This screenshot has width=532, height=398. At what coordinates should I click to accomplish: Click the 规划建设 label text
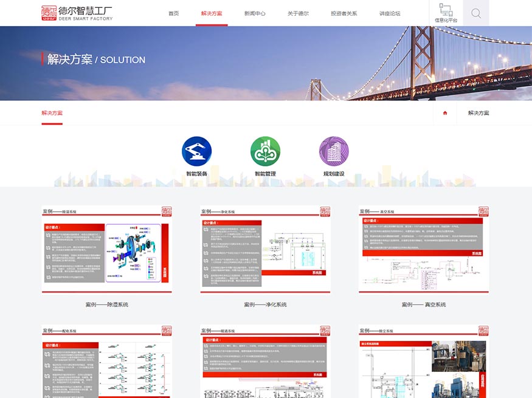(334, 174)
